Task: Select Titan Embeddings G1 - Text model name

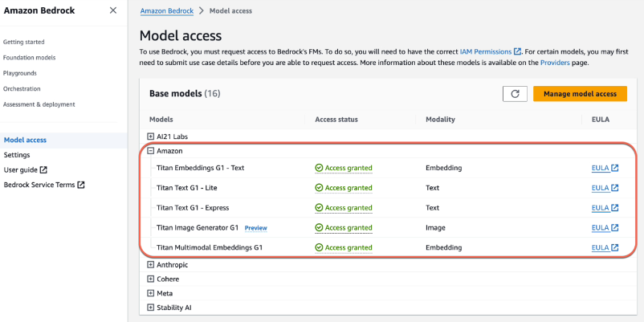Action: [x=201, y=168]
